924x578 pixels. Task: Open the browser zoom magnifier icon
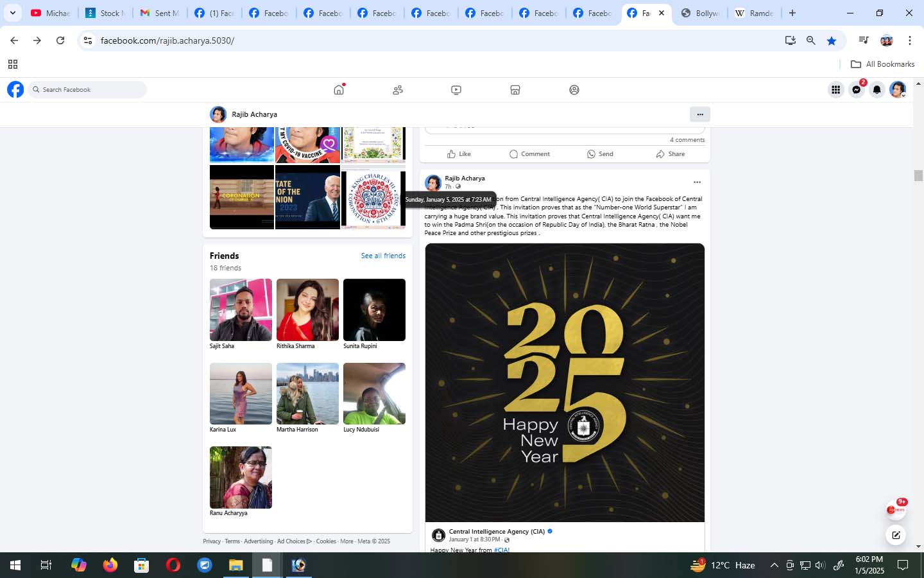811,40
